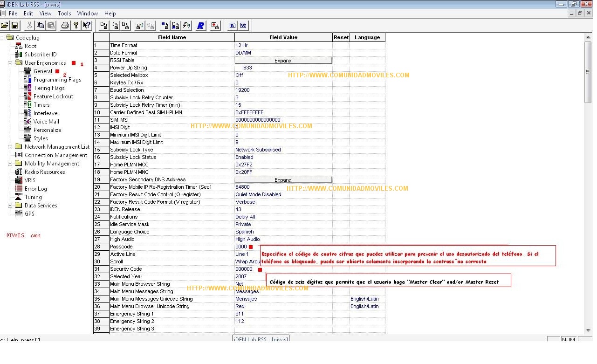The width and height of the screenshot is (597, 364).
Task: Click the lightning bolt radio toolbar icon
Action: click(x=186, y=25)
